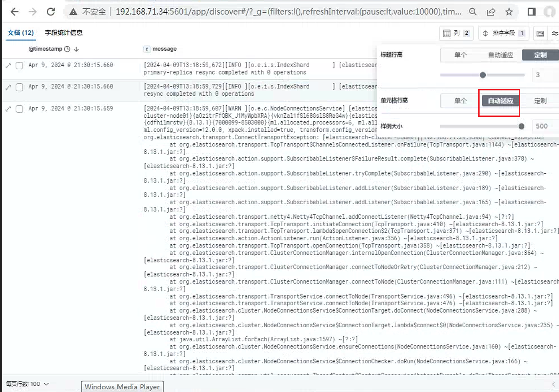Click the browser forward arrow
The image size is (559, 392).
pos(33,12)
